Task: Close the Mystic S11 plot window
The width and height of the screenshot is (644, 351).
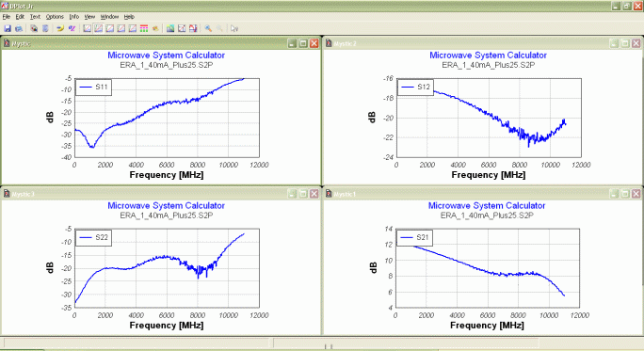Action: 314,43
